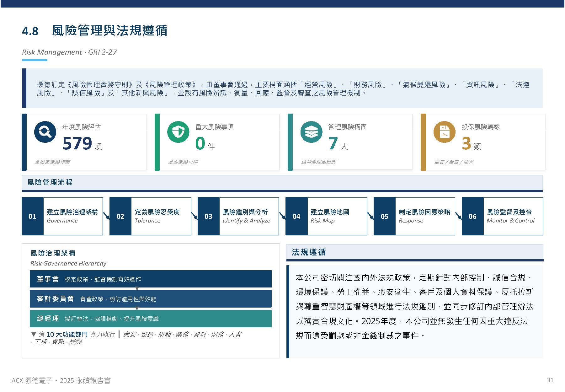Click the 3 類 value
565x392 pixels.
471,144
